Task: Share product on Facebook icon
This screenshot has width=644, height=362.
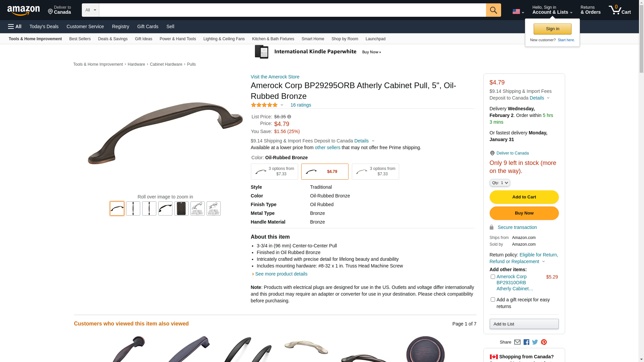Action: (526, 342)
